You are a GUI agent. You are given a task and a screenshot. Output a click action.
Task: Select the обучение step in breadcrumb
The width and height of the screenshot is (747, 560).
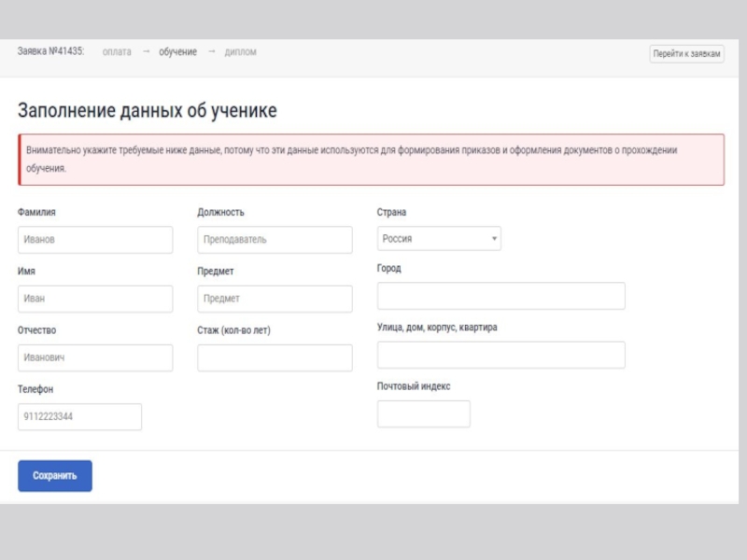tap(177, 52)
